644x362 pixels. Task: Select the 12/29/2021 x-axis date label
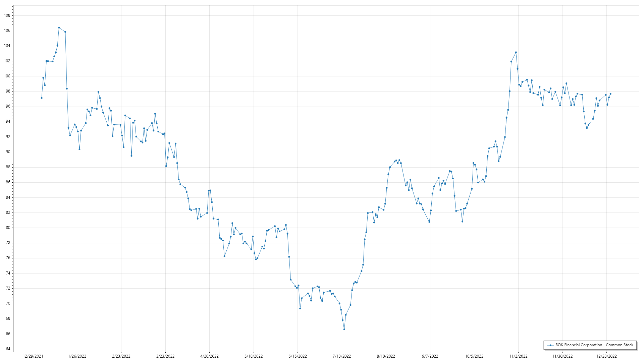[33, 356]
